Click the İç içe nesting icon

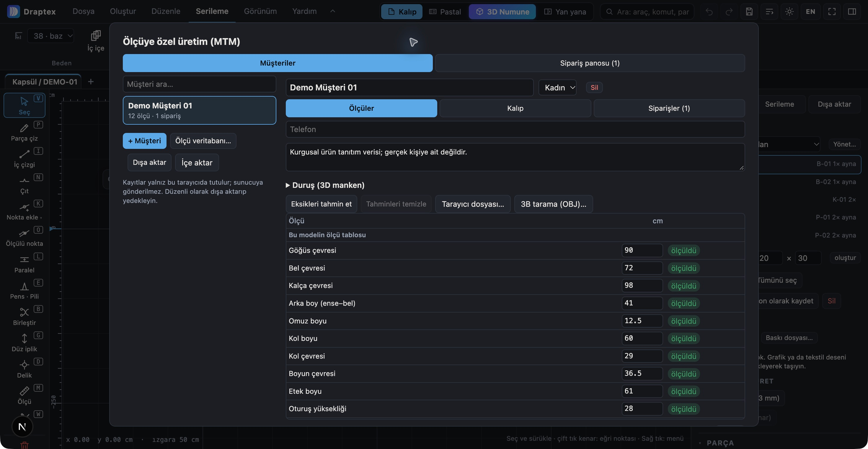tap(96, 40)
